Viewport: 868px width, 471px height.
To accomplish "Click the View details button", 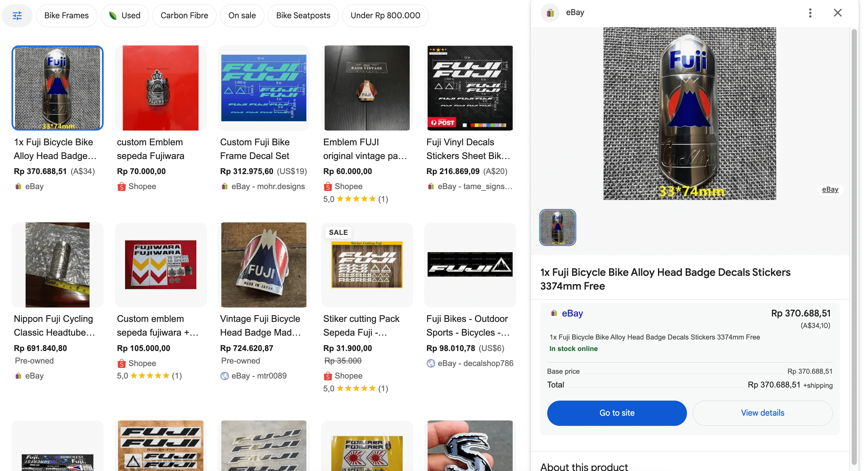I will click(762, 413).
